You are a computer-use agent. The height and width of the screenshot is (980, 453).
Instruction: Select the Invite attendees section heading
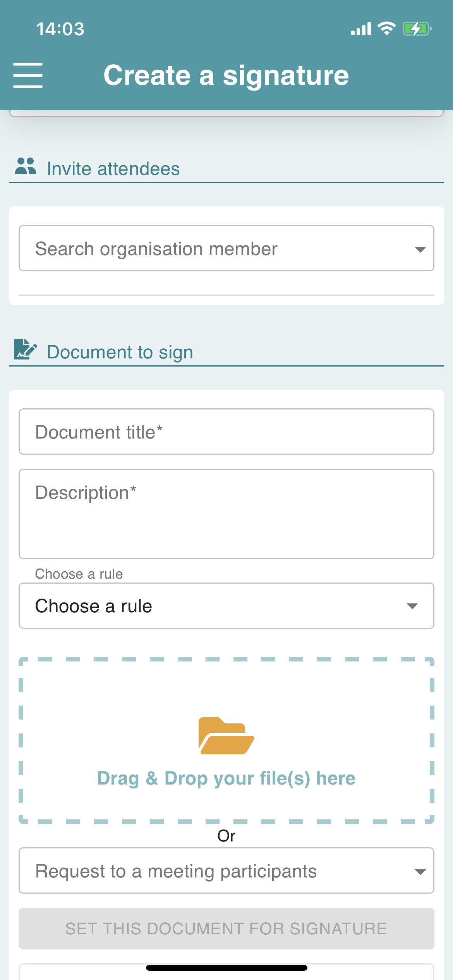point(113,169)
